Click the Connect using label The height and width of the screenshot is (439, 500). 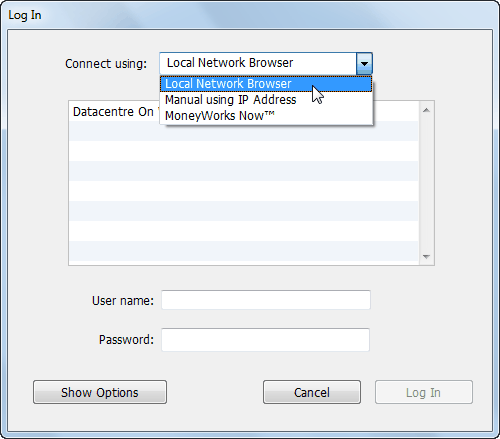106,64
